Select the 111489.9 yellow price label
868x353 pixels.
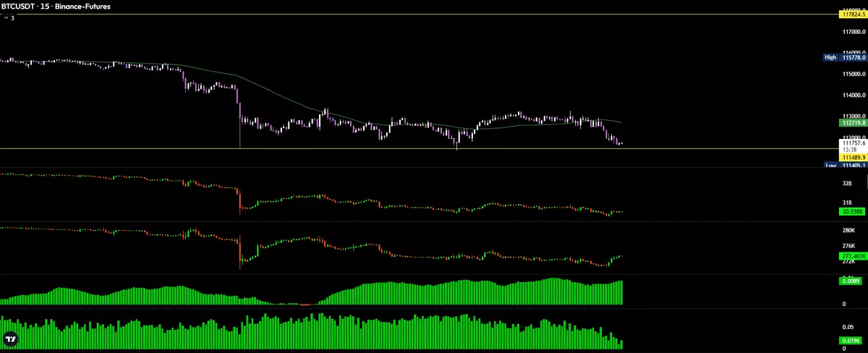pyautogui.click(x=854, y=157)
